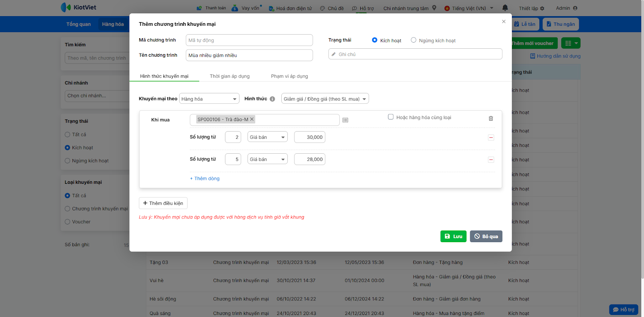644x317 pixels.
Task: Click the Hè sôi động promotion row name
Action: tap(163, 299)
